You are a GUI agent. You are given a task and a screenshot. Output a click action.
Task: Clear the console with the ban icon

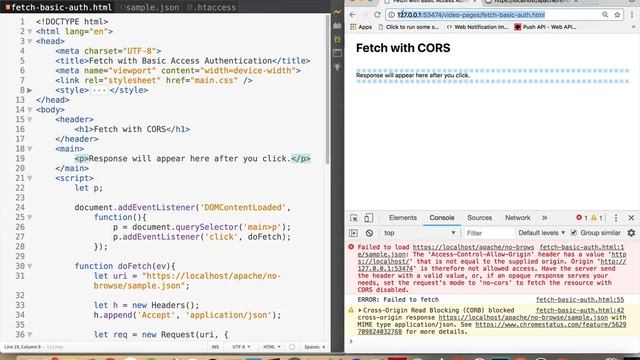[x=369, y=233]
